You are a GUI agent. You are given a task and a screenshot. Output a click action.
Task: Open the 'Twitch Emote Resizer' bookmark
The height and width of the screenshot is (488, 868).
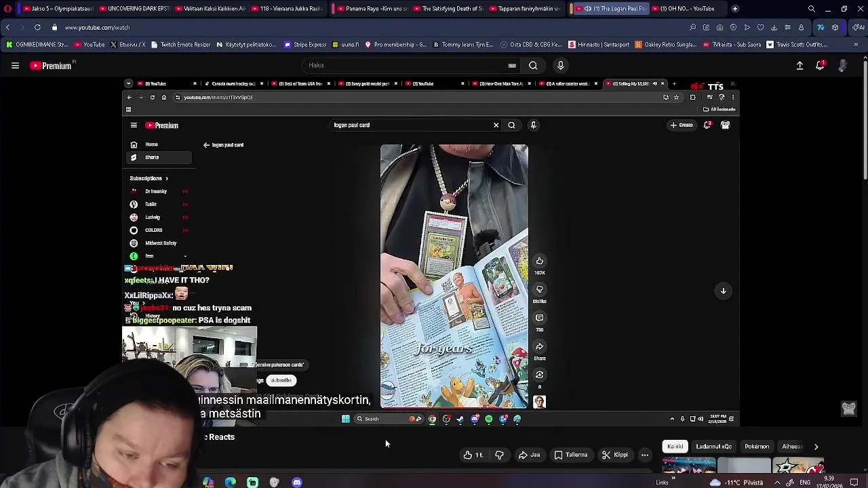(180, 45)
